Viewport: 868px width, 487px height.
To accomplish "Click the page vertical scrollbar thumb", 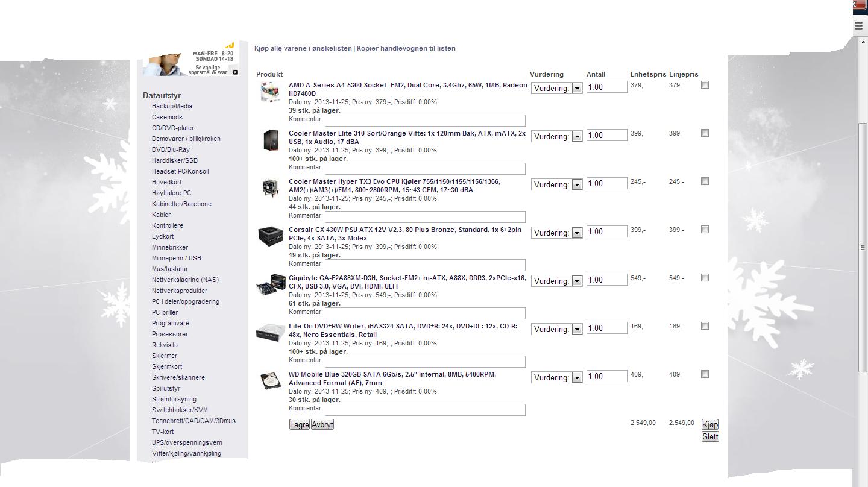I will tap(863, 248).
